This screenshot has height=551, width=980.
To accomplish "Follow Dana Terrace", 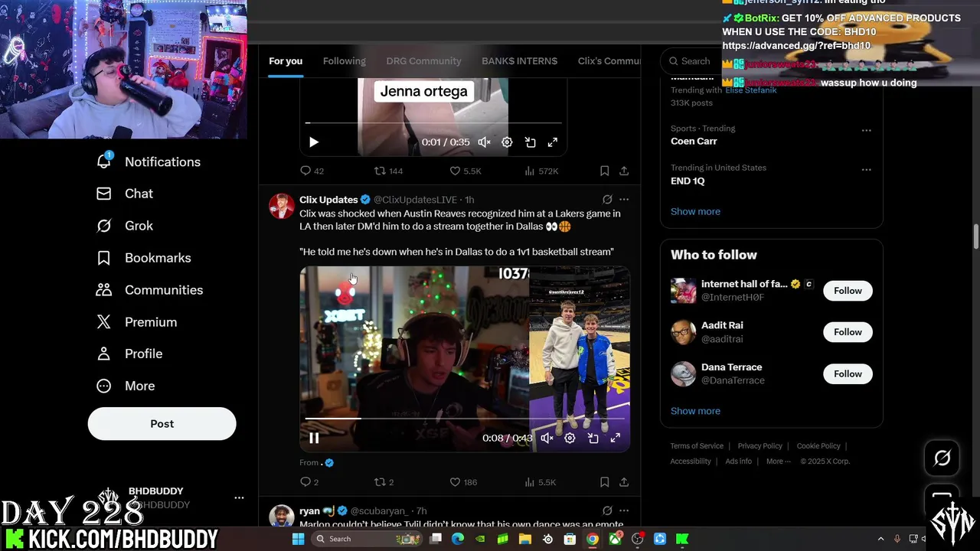I will point(848,373).
